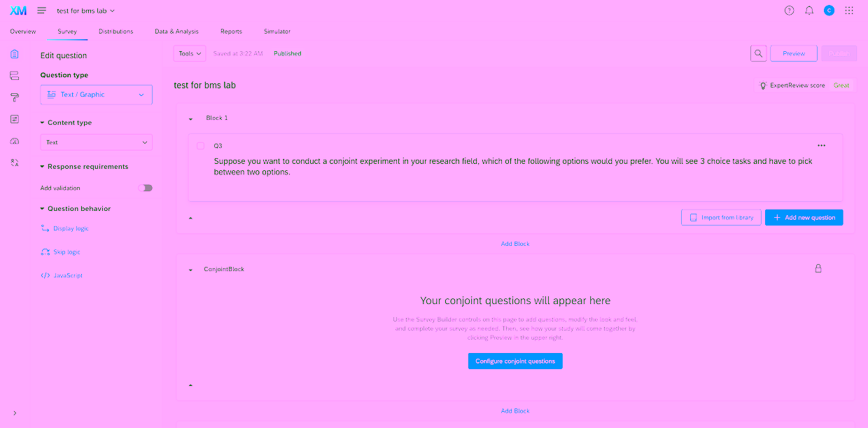868x428 pixels.
Task: Open the Content type Text dropdown
Action: [96, 142]
